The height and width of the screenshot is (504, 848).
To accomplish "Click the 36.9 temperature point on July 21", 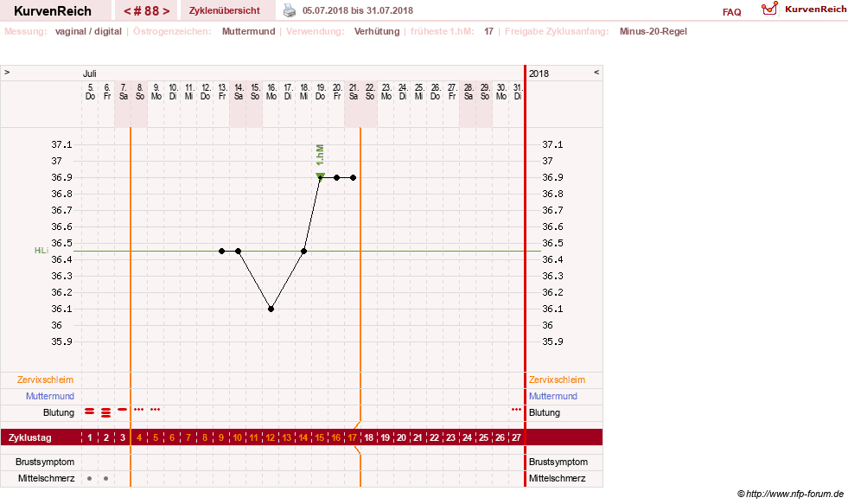I will click(354, 177).
